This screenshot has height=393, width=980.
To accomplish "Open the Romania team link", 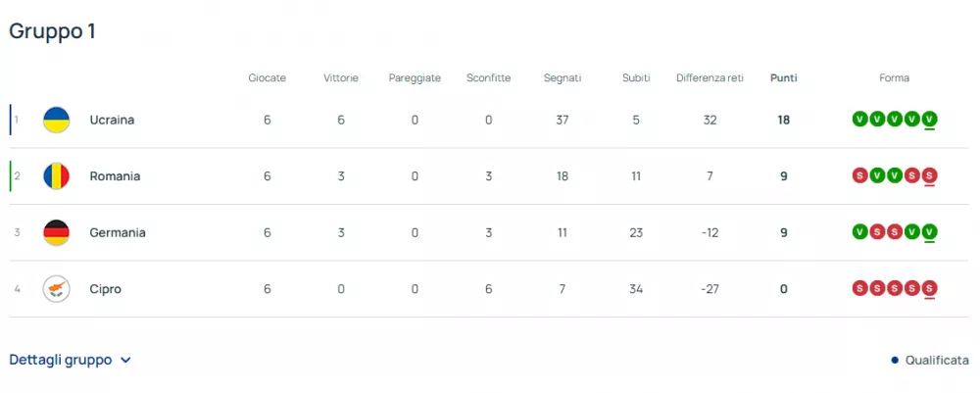I will [x=115, y=176].
